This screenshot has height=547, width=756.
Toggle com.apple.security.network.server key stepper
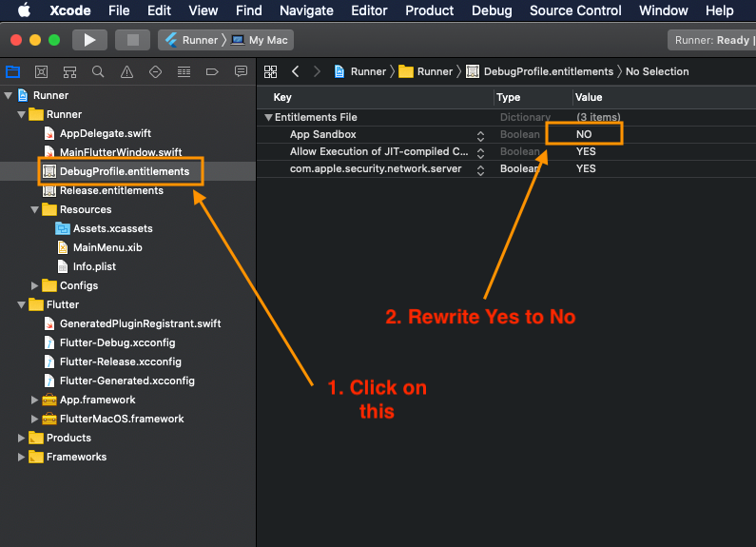coord(480,170)
